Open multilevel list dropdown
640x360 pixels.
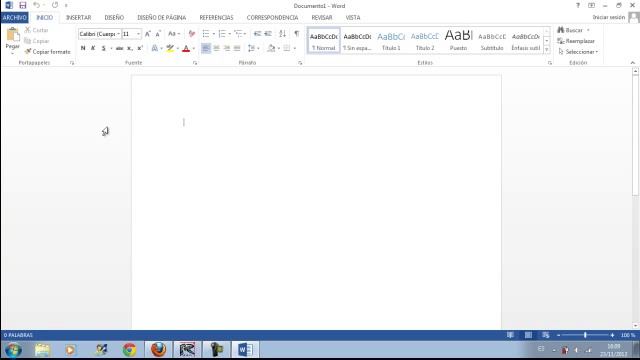(245, 34)
